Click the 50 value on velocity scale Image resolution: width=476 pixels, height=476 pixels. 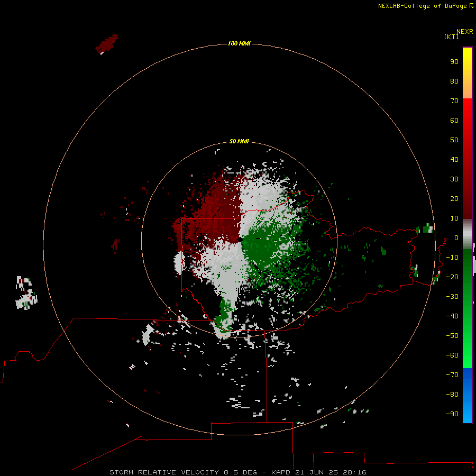pos(454,140)
